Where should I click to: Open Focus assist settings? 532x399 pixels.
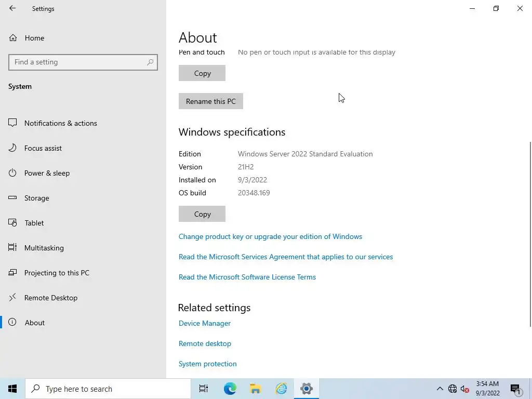coord(43,148)
